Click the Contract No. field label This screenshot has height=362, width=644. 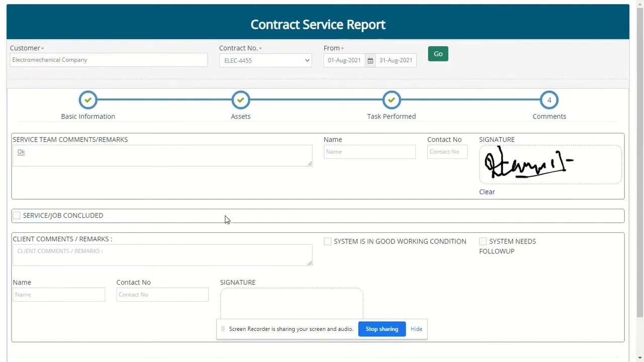tap(238, 48)
